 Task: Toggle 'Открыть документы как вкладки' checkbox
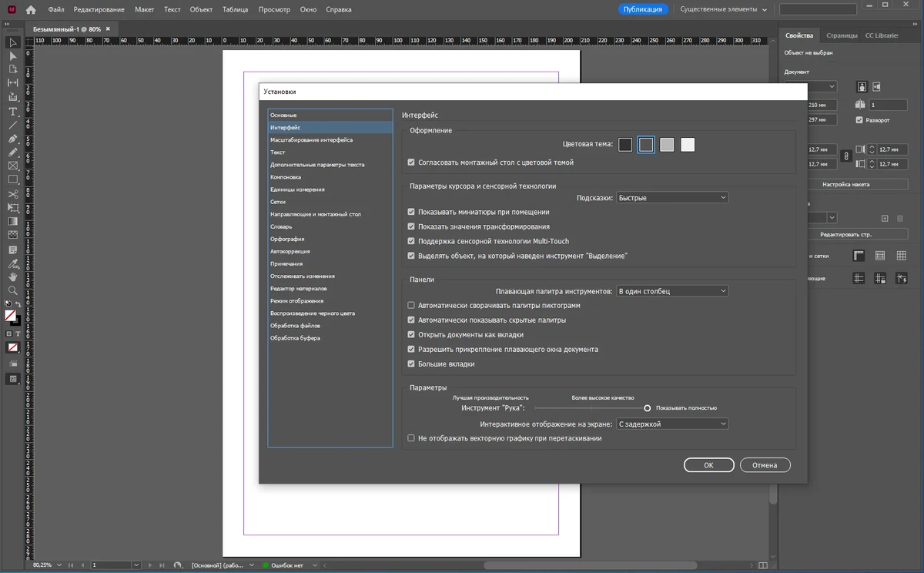point(411,334)
